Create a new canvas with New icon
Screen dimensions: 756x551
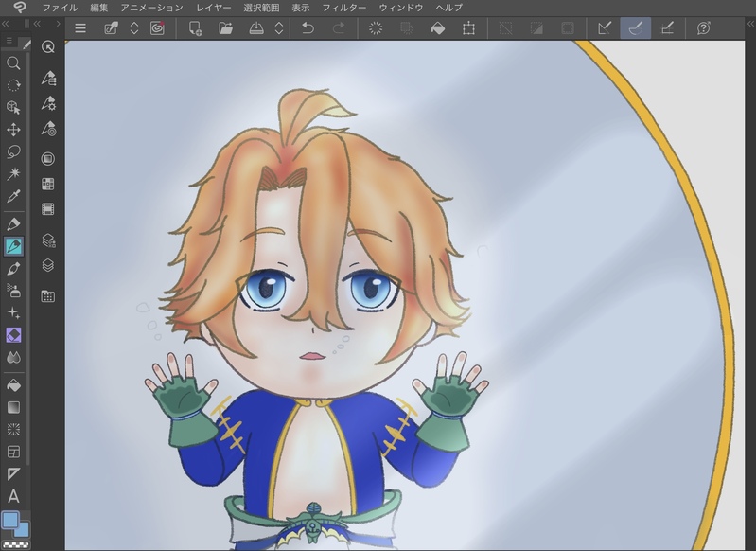(x=195, y=28)
